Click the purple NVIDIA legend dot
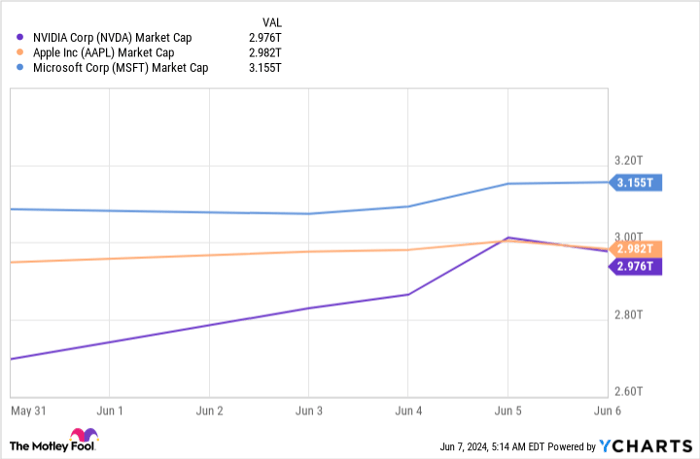 pyautogui.click(x=20, y=38)
